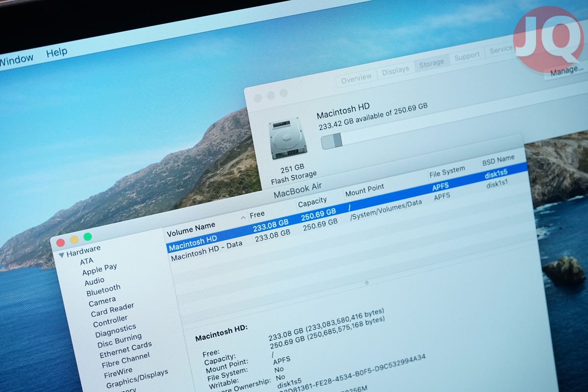Sort by the Volume Name column header
The width and height of the screenshot is (588, 392).
point(191,229)
